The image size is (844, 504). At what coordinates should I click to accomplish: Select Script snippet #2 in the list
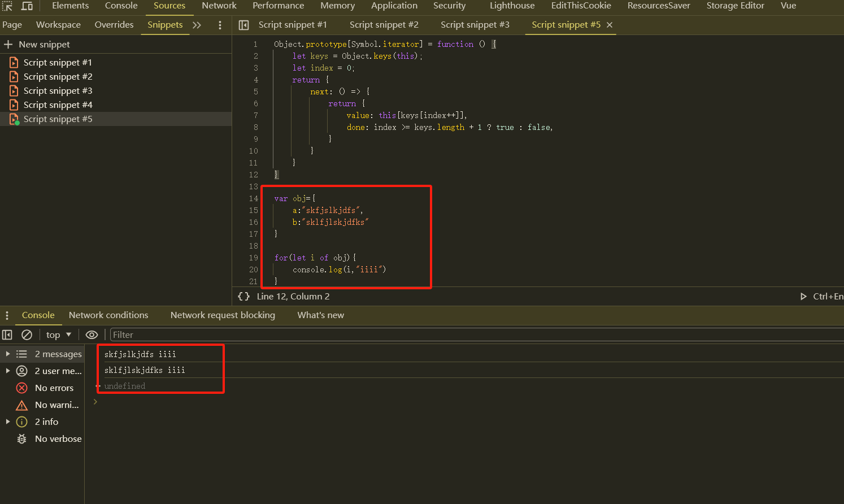(x=116, y=77)
